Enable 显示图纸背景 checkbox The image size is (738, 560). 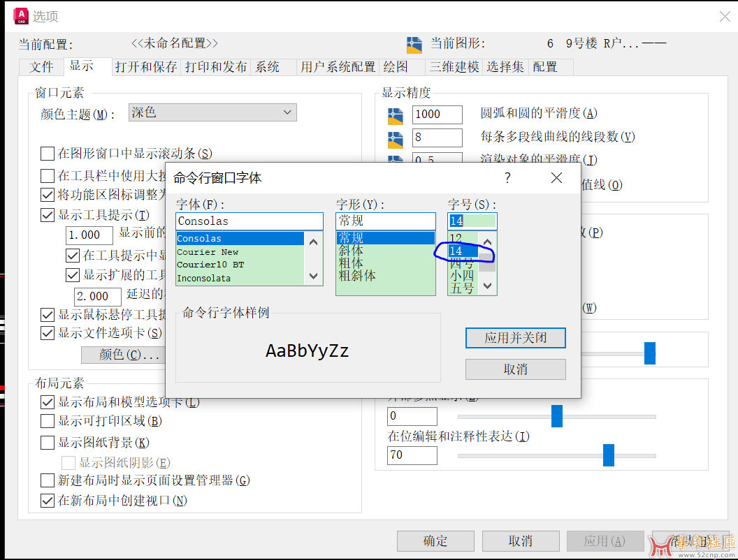47,443
